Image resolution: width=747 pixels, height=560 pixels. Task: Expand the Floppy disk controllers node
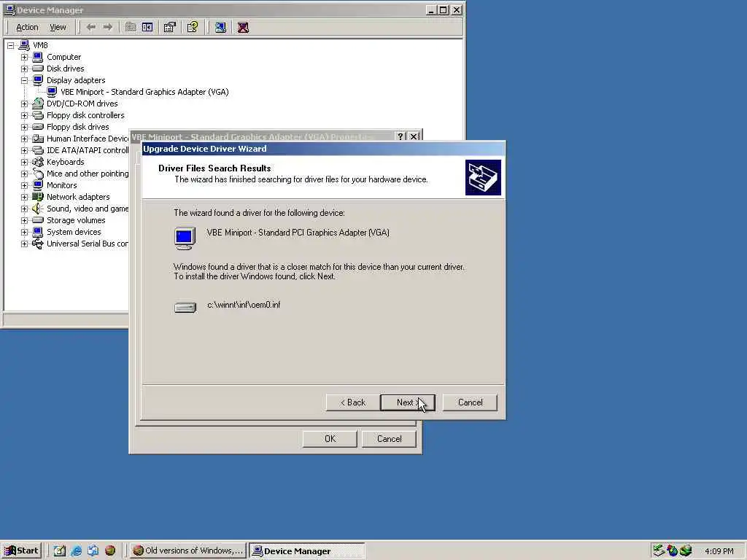pos(24,116)
